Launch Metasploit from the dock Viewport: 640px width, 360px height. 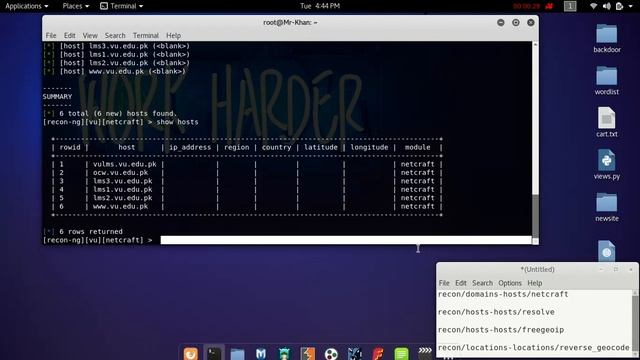click(261, 353)
